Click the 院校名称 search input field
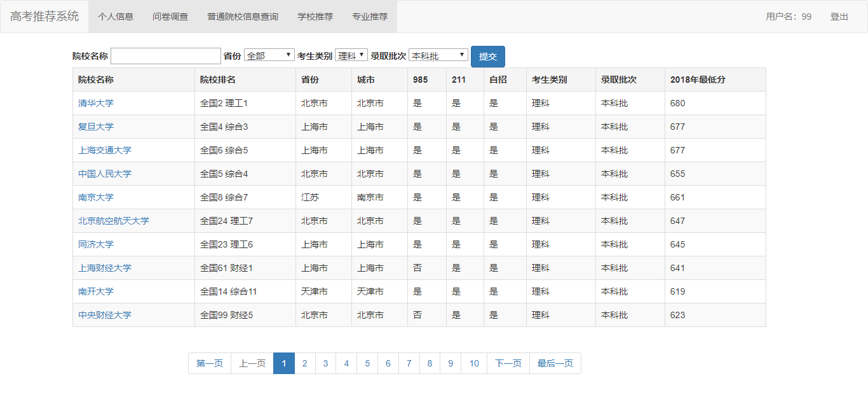The image size is (868, 397). [x=166, y=56]
